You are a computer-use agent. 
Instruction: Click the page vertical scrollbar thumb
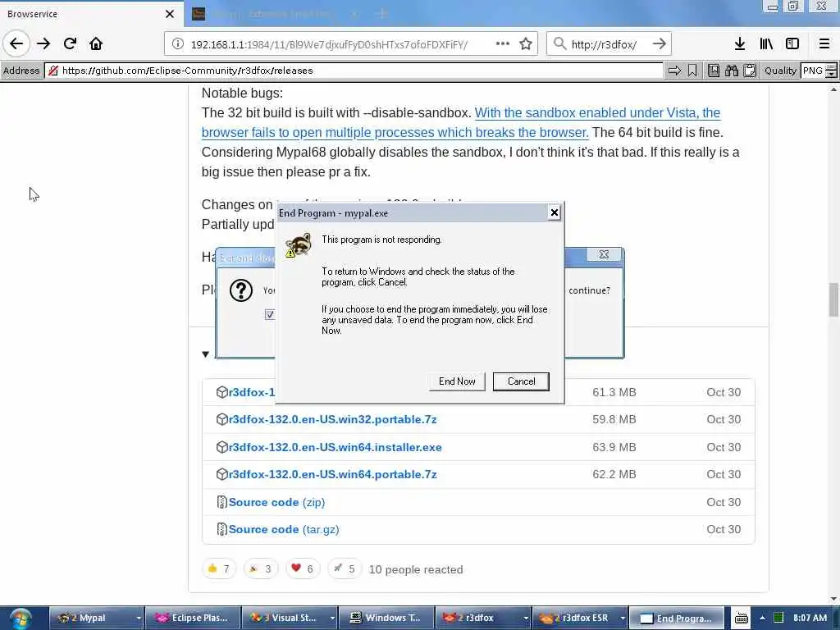pyautogui.click(x=833, y=300)
